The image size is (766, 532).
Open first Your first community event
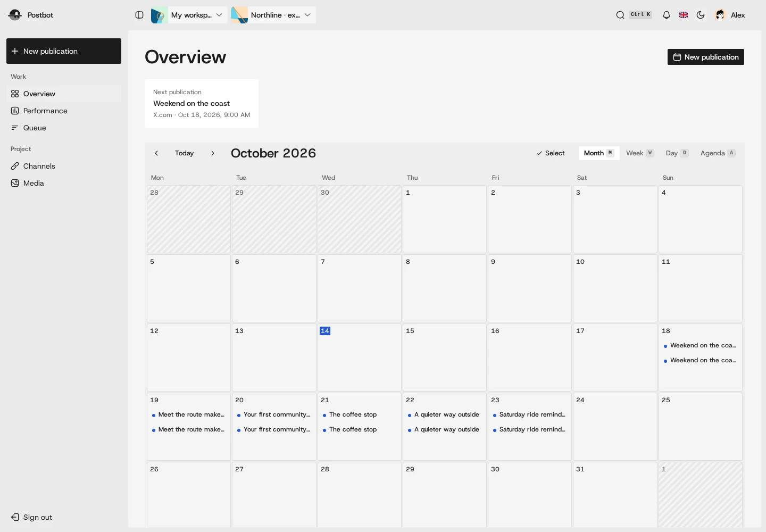[274, 414]
